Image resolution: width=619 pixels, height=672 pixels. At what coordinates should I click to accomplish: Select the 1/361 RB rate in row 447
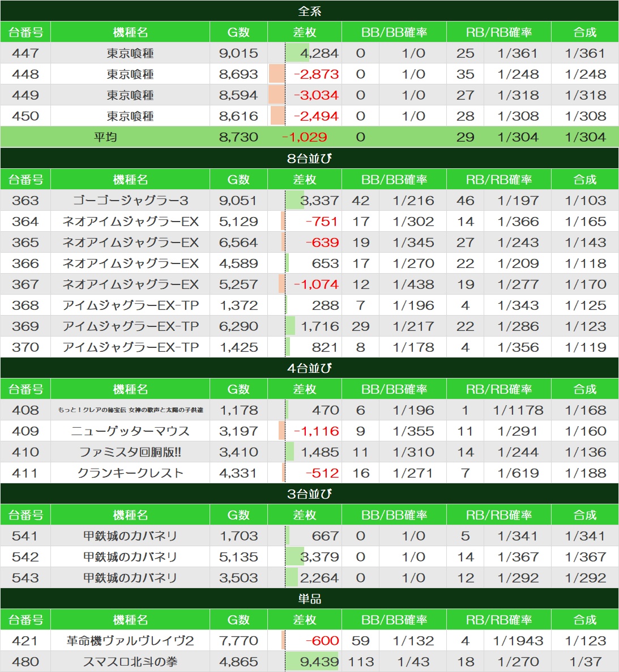tap(518, 53)
